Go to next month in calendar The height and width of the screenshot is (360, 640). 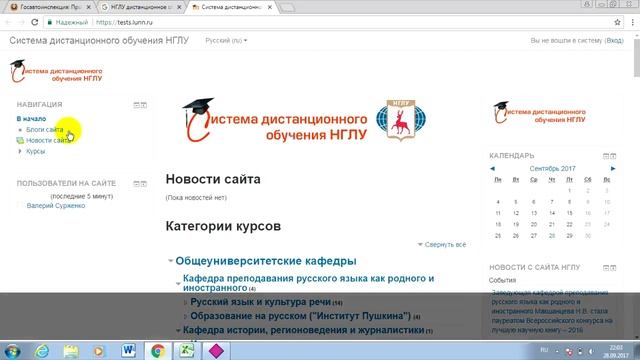pyautogui.click(x=613, y=169)
